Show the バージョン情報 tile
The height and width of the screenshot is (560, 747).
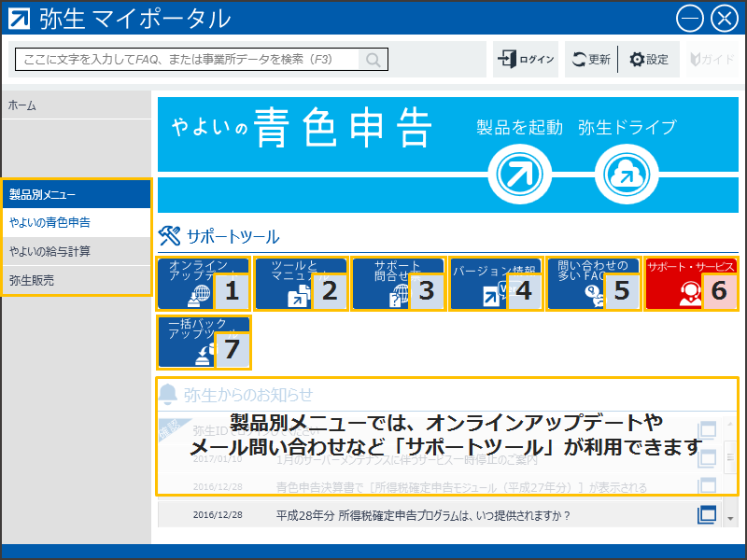[496, 284]
